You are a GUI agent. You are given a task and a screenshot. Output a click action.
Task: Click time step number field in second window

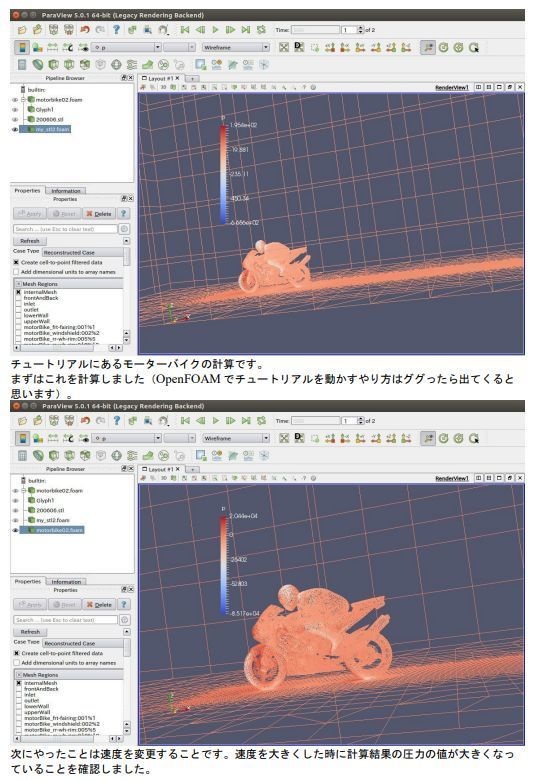point(349,421)
